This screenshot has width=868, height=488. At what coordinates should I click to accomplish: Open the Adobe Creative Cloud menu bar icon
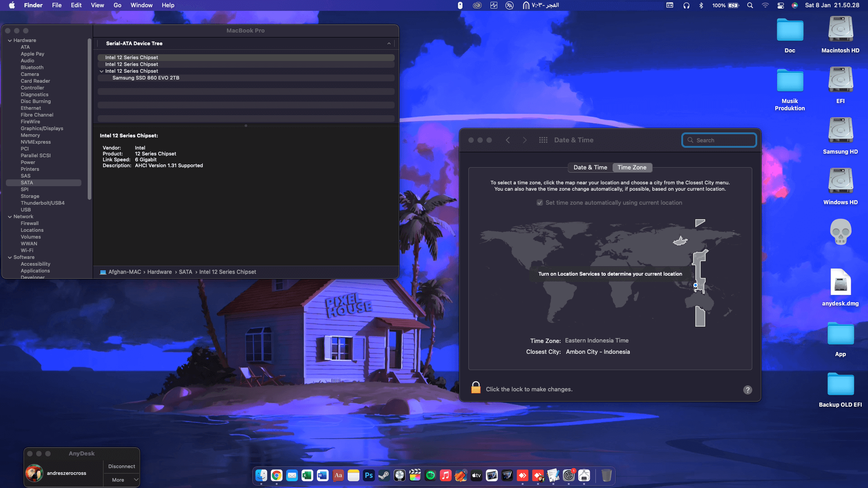[x=476, y=5]
